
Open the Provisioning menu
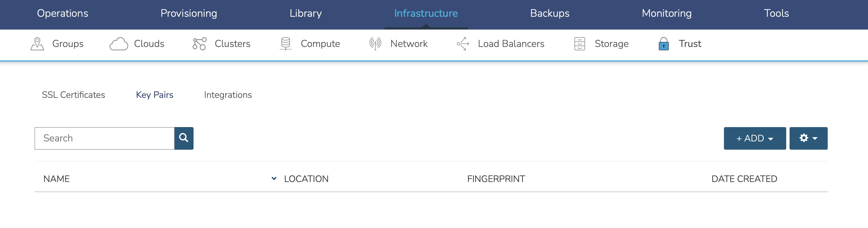click(x=189, y=13)
